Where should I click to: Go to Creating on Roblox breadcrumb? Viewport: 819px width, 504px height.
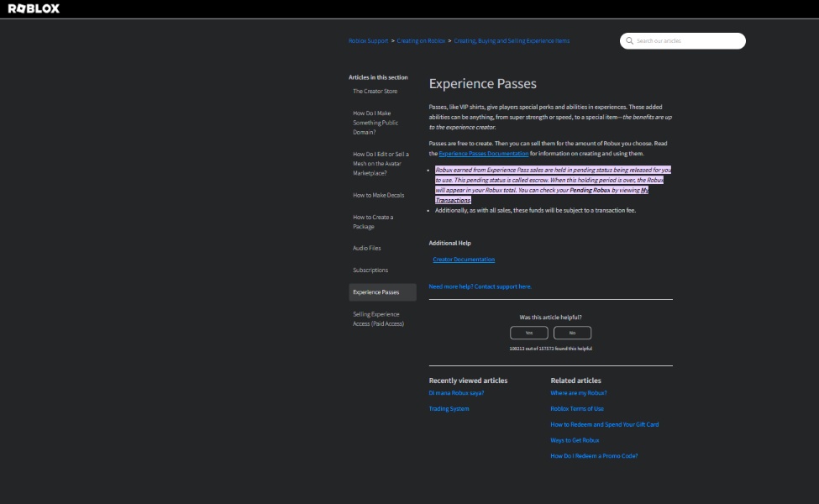pyautogui.click(x=421, y=40)
